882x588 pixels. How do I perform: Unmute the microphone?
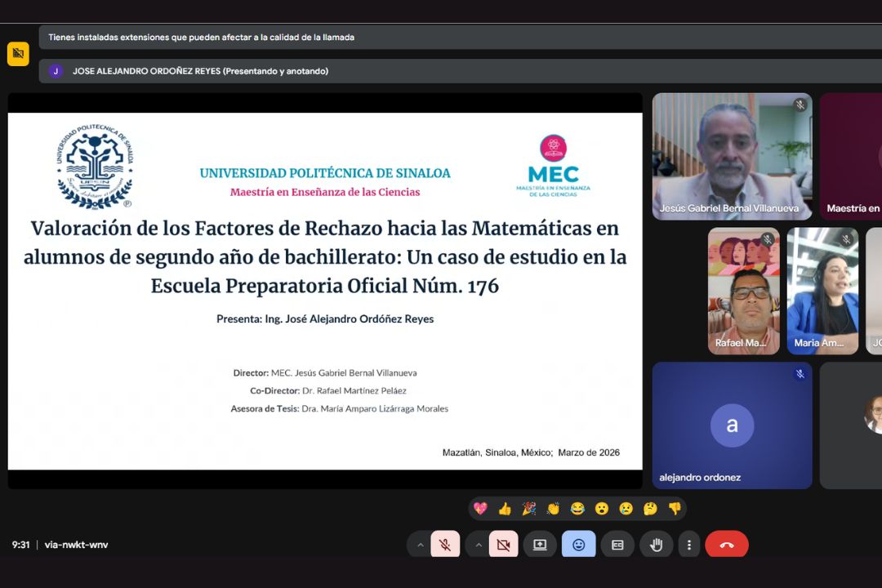tap(444, 545)
